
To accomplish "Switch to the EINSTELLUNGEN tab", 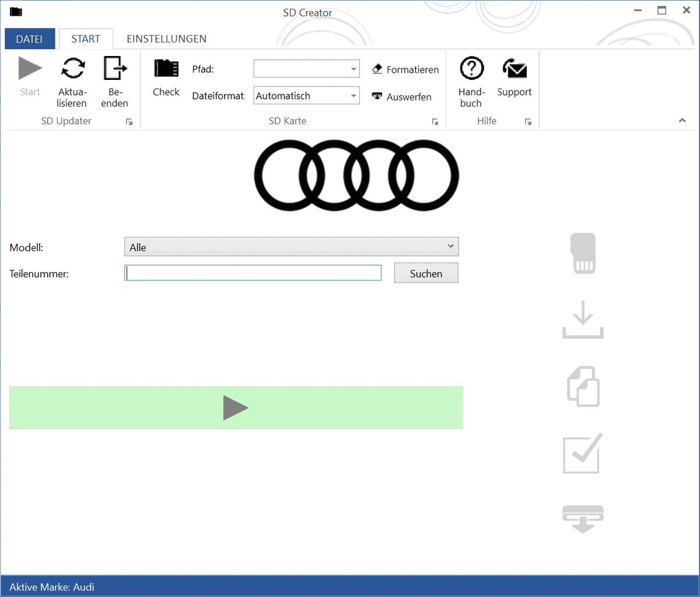I will pos(166,39).
